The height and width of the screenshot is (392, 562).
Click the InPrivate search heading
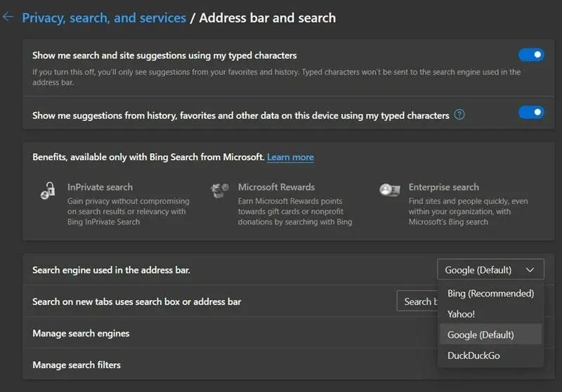click(100, 187)
